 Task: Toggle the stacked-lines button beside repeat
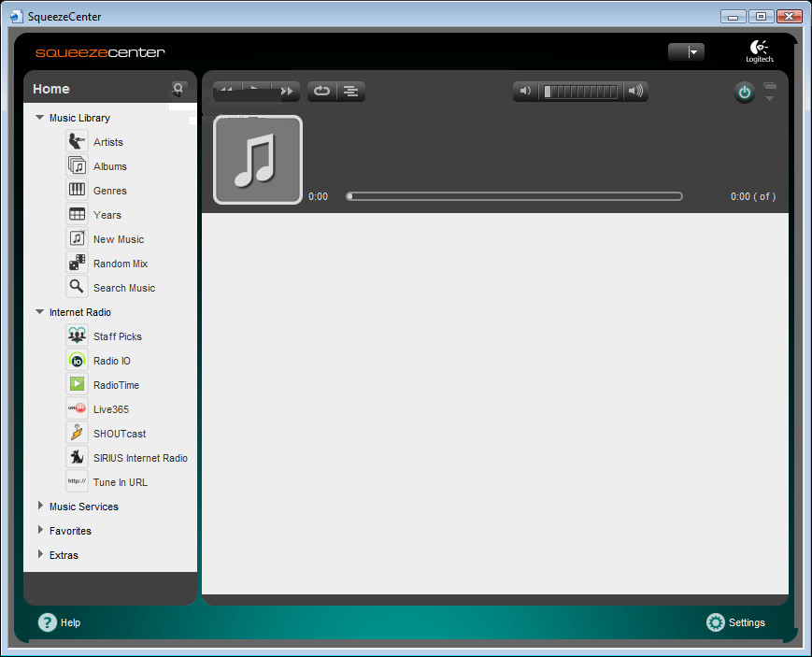pos(351,92)
